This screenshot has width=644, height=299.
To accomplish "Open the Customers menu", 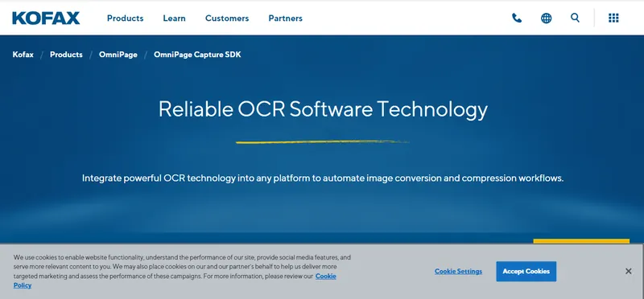I will point(227,18).
